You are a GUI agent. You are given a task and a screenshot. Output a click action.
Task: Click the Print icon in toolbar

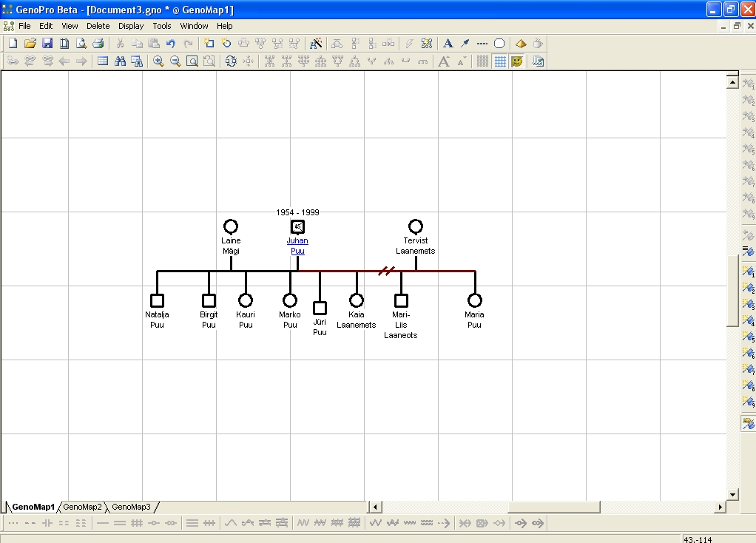click(98, 44)
